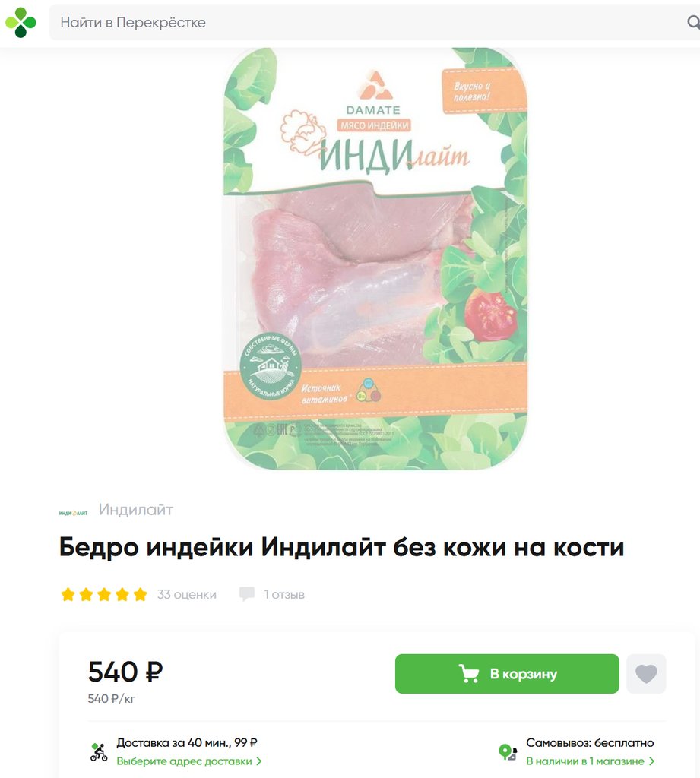Expand "Выберите адрес доставки" chevron link
The image size is (700, 778).
188,761
